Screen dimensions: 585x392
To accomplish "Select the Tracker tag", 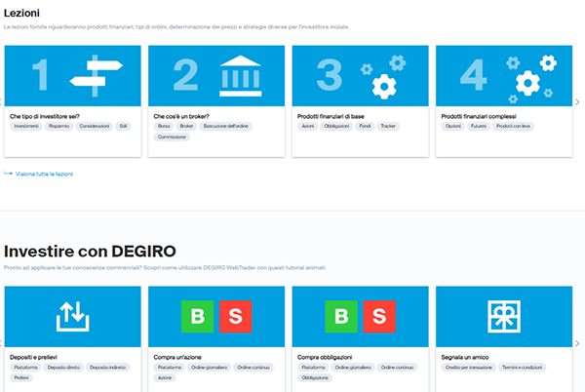I will point(388,126).
